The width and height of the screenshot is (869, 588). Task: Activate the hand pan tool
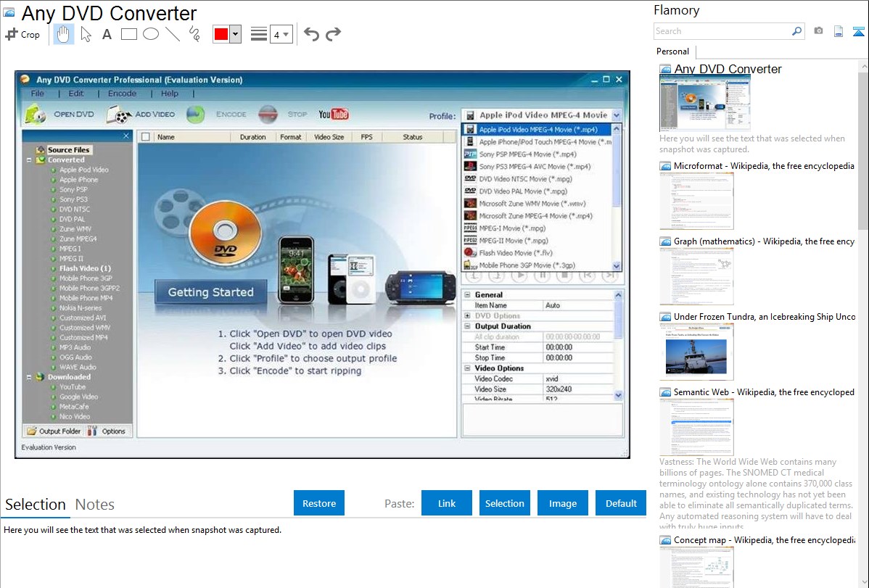(63, 34)
